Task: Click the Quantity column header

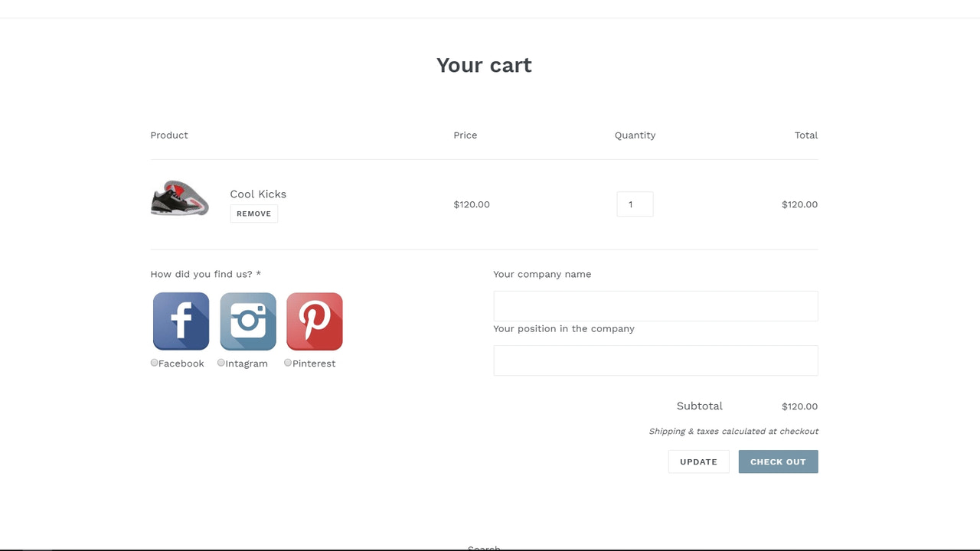Action: (x=635, y=135)
